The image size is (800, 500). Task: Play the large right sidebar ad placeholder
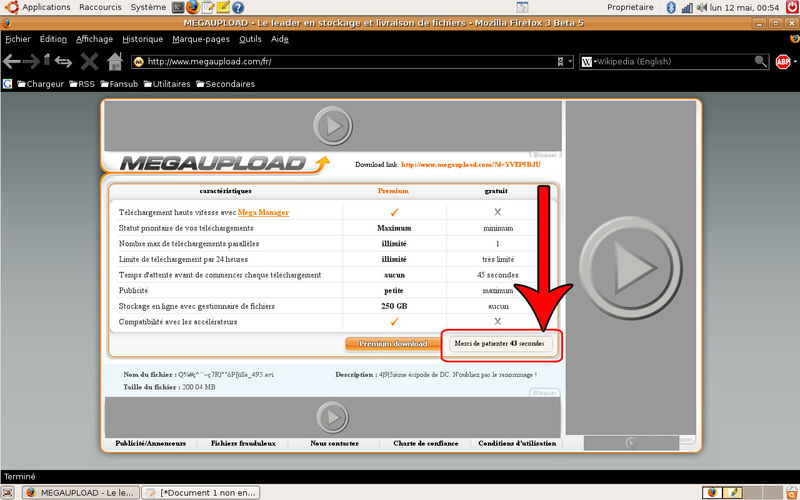631,267
